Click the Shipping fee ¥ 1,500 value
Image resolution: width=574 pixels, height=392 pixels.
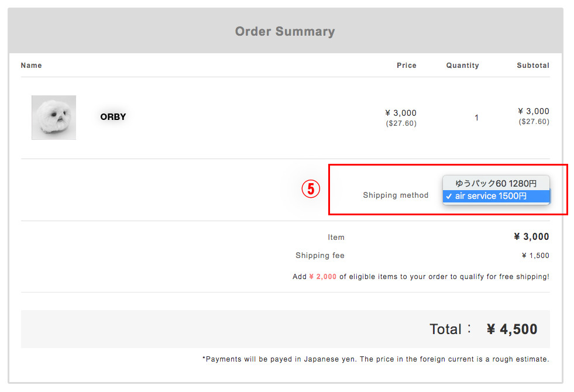pyautogui.click(x=535, y=256)
